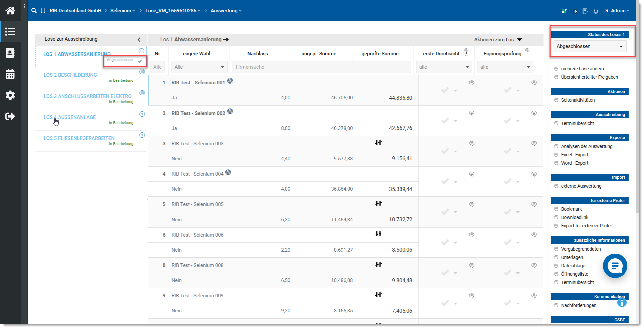Toggle Eignungsprüfung check for Selenium 002
Viewport: 644px width, 329px height.
tap(507, 121)
